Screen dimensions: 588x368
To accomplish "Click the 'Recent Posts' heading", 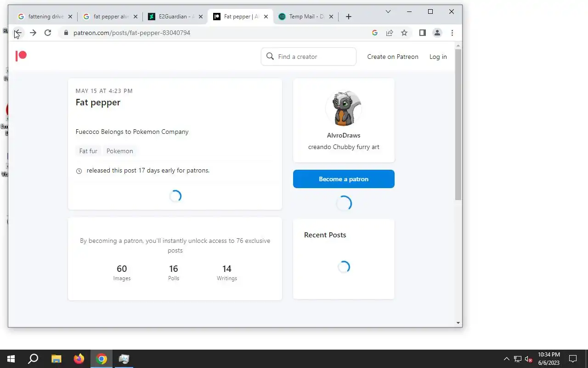I will pyautogui.click(x=325, y=235).
